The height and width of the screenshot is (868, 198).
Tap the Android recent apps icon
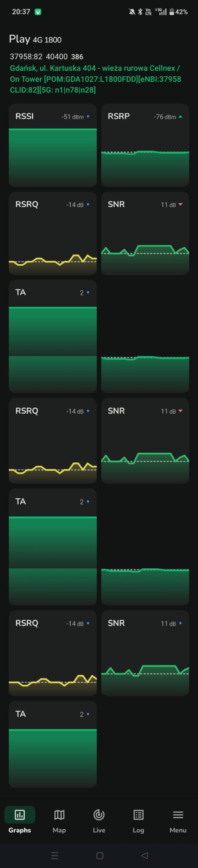pyautogui.click(x=55, y=856)
